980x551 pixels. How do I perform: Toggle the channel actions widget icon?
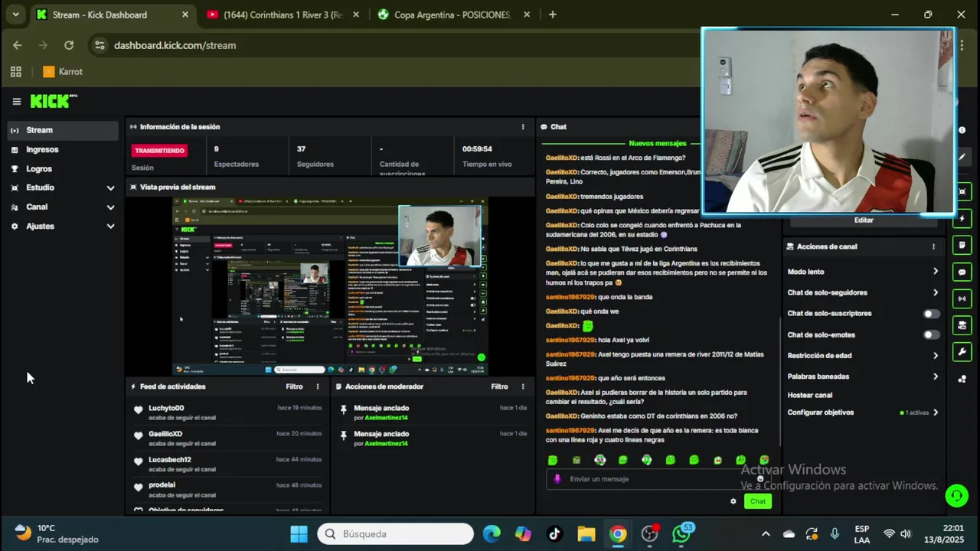(x=962, y=325)
